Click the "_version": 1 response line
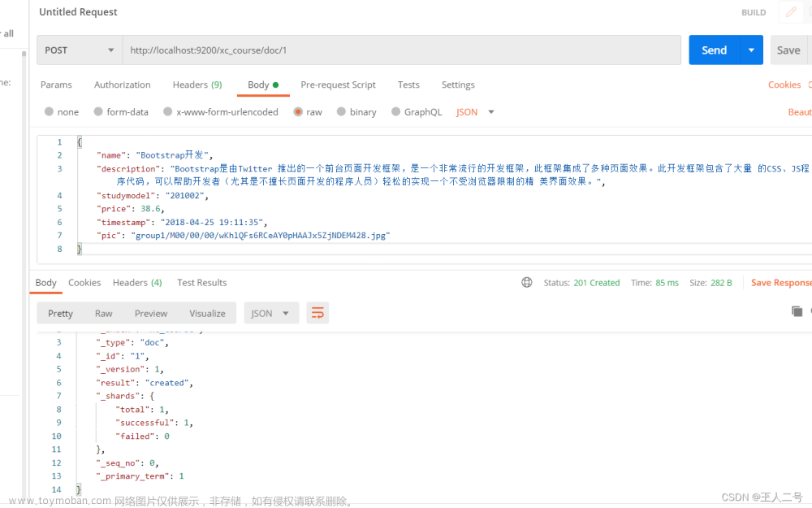This screenshot has height=508, width=812. coord(129,369)
